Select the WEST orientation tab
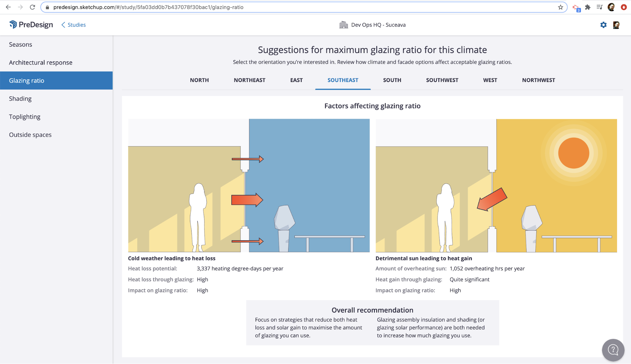631x364 pixels. pyautogui.click(x=490, y=80)
